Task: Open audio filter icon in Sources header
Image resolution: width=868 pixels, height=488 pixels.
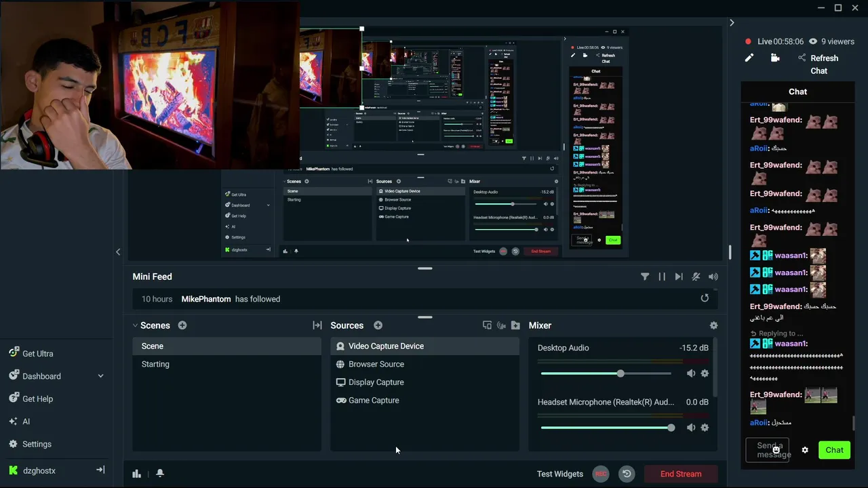Action: (x=501, y=325)
